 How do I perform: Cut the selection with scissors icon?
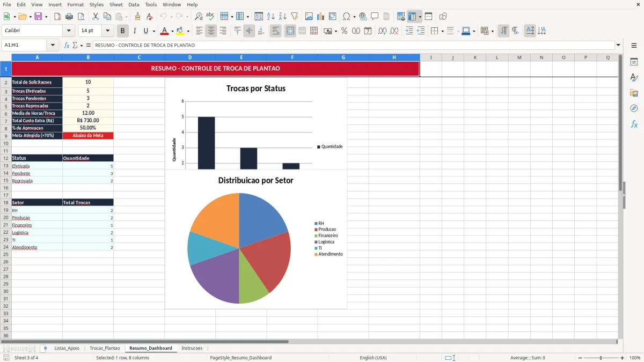click(x=96, y=16)
